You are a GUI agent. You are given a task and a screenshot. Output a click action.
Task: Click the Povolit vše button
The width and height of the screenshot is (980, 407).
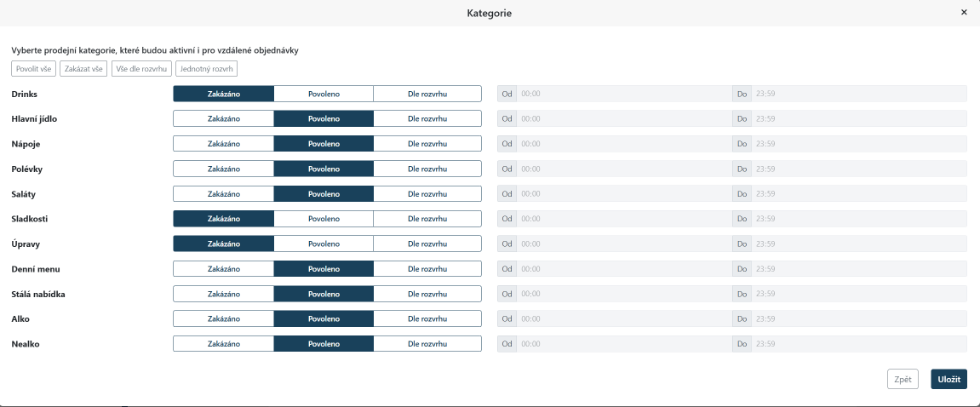coord(33,69)
